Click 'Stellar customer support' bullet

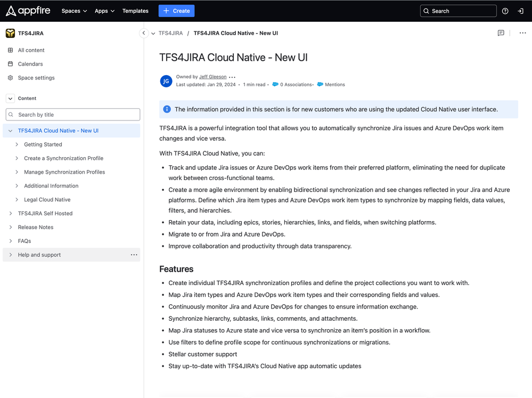(203, 354)
